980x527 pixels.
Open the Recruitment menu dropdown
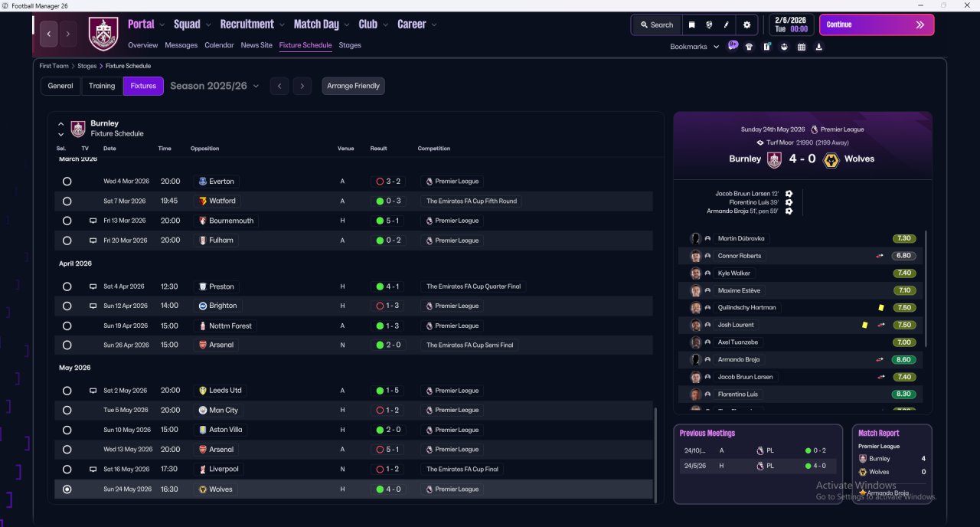252,25
